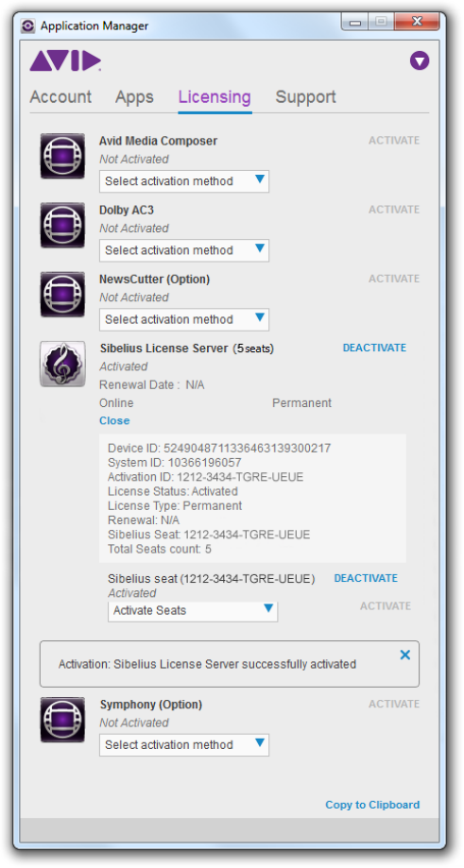Click the NewsCutter (Option) app icon

click(62, 295)
